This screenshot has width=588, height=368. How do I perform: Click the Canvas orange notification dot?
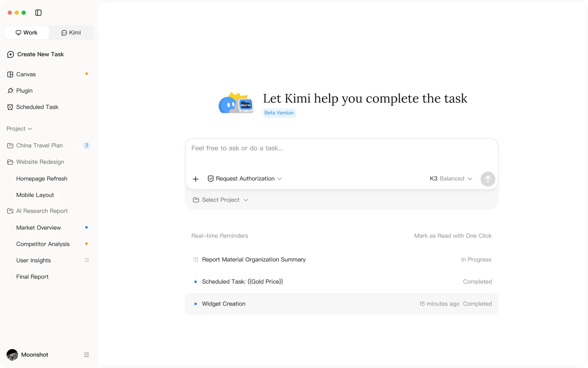87,74
